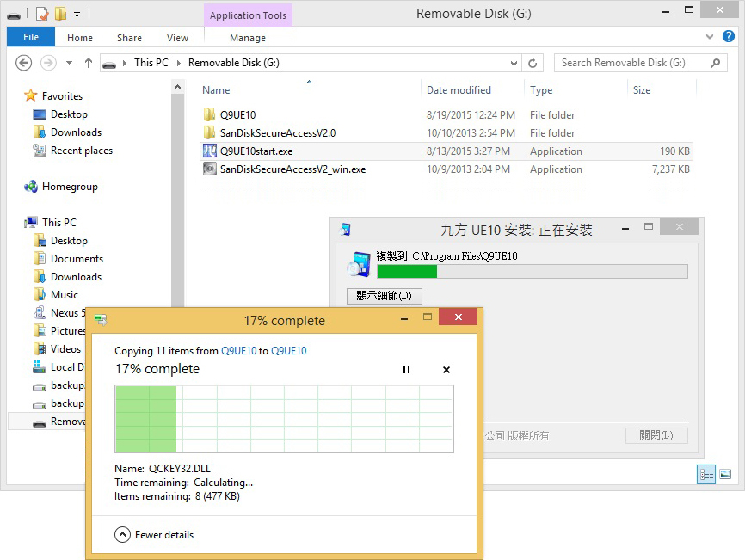Open Favorites in navigation pane
Viewport: 745px width, 560px height.
click(62, 96)
